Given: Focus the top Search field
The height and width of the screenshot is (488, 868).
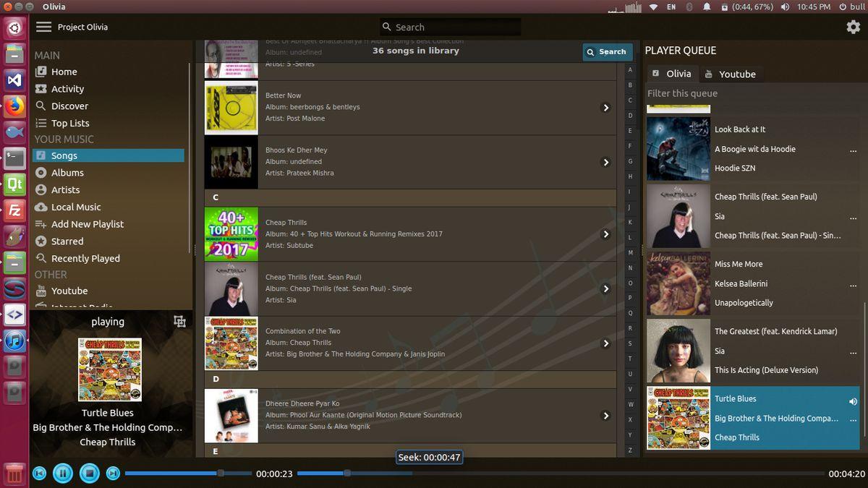Looking at the screenshot, I should click(x=450, y=27).
